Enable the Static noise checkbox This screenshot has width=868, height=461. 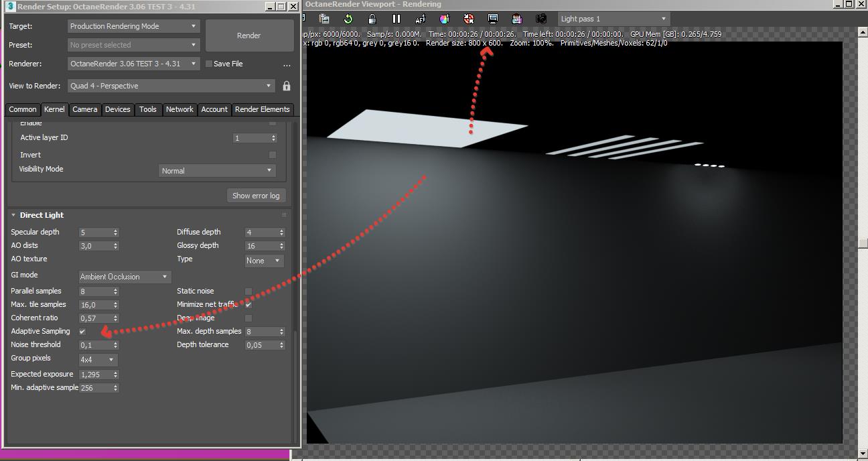[x=248, y=291]
